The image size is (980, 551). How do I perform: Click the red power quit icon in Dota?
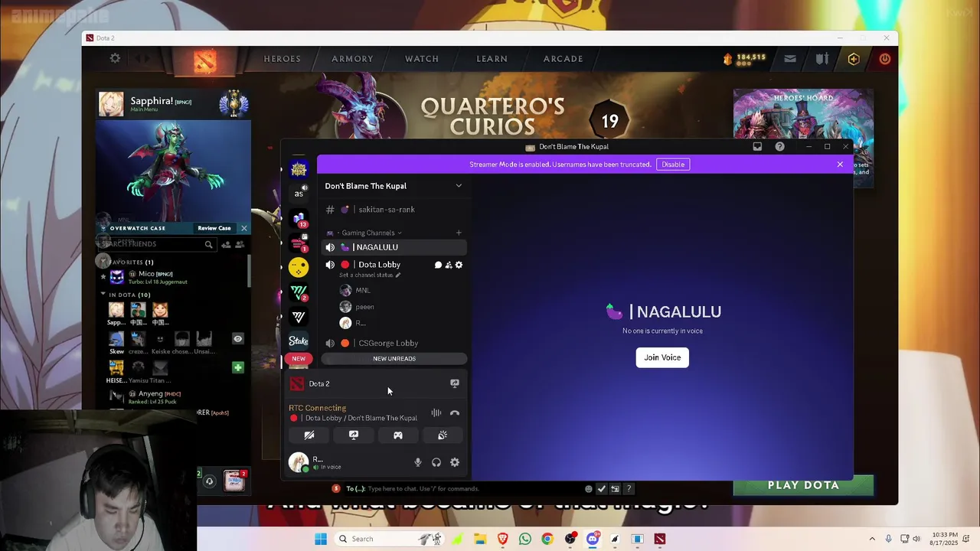(x=885, y=59)
